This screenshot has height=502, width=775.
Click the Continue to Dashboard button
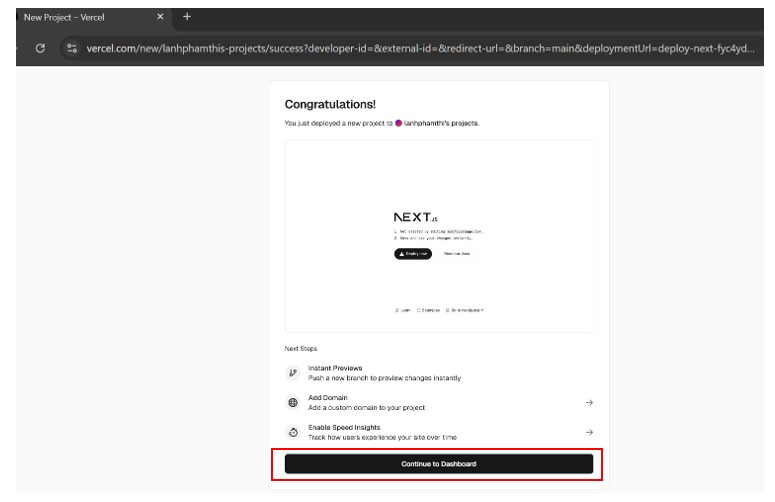[x=438, y=463]
